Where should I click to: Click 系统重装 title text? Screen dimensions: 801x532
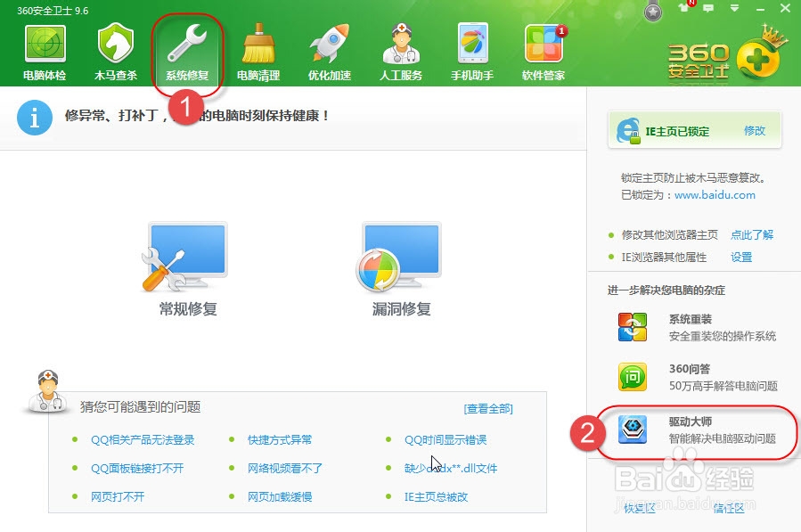(691, 319)
